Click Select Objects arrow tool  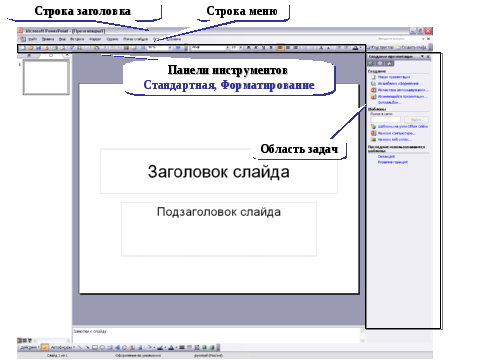coord(45,347)
